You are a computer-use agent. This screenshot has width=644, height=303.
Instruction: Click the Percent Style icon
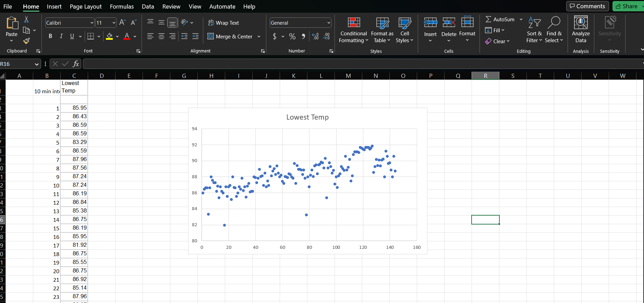(x=292, y=36)
